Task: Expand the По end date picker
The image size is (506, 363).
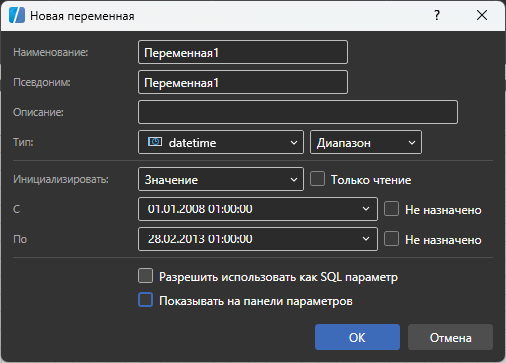Action: [x=366, y=239]
